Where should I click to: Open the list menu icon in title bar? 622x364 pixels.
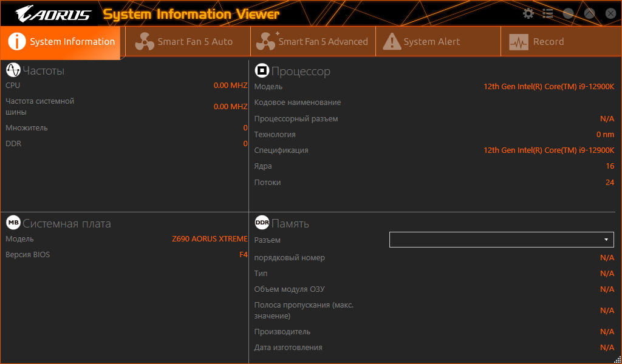pos(548,13)
